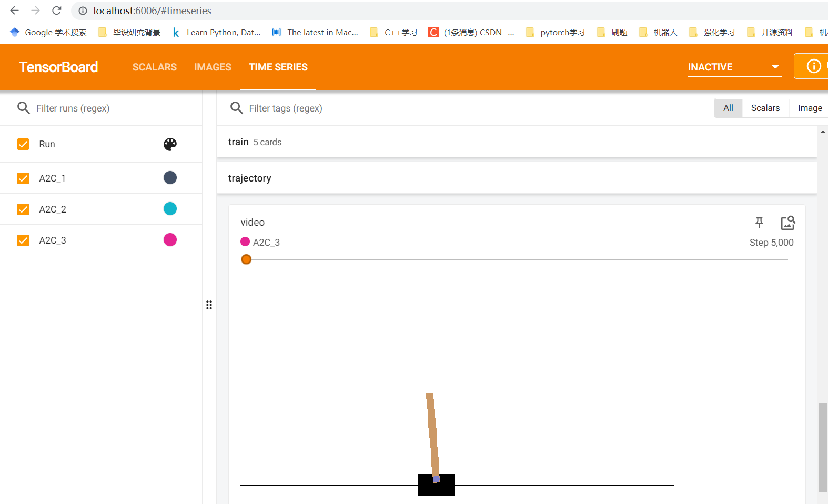Click the orange step slider thumb
The width and height of the screenshot is (828, 504).
pos(246,259)
